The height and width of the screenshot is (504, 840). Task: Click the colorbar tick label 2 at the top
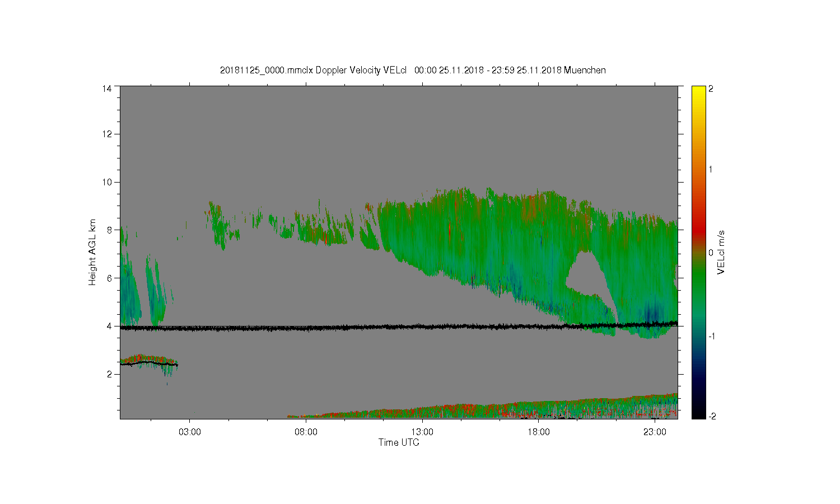click(x=711, y=88)
